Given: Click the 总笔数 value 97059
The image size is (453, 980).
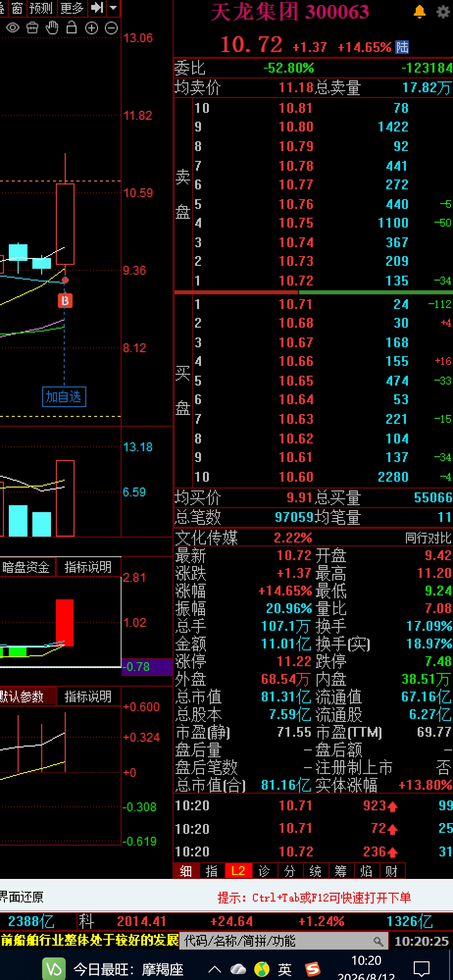Looking at the screenshot, I should [x=294, y=517].
